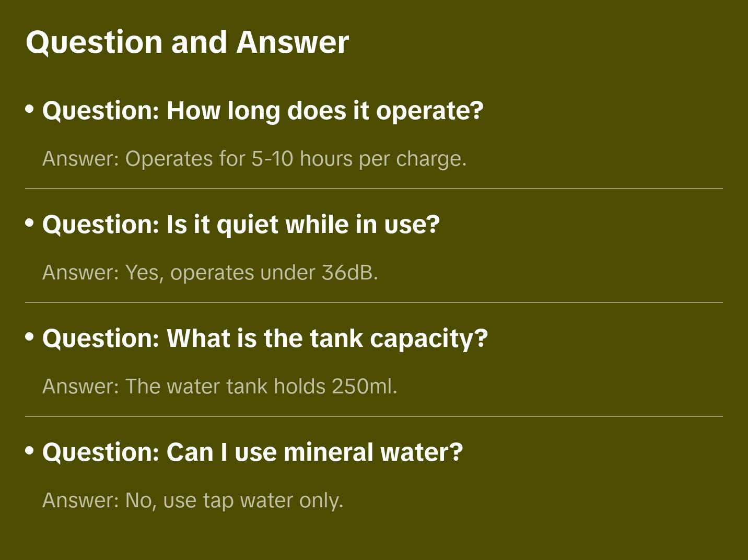Open the 'Can I use mineral water?' question
Image resolution: width=748 pixels, height=560 pixels.
pyautogui.click(x=252, y=452)
